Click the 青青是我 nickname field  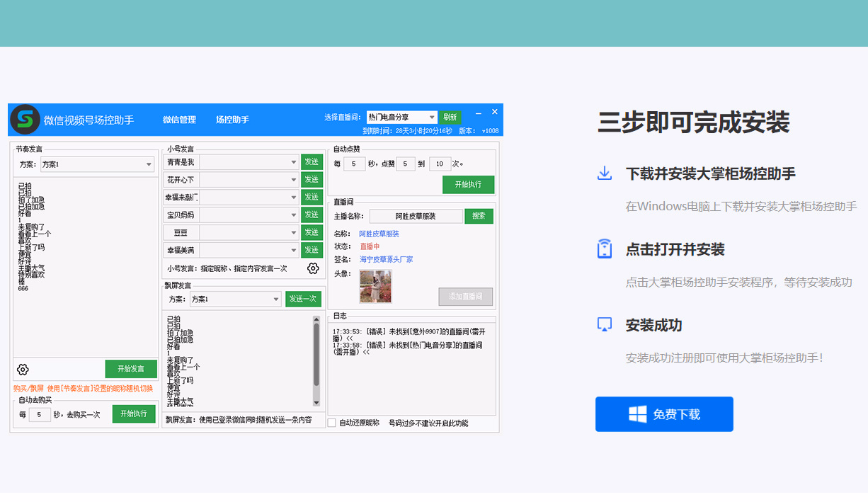pos(181,162)
